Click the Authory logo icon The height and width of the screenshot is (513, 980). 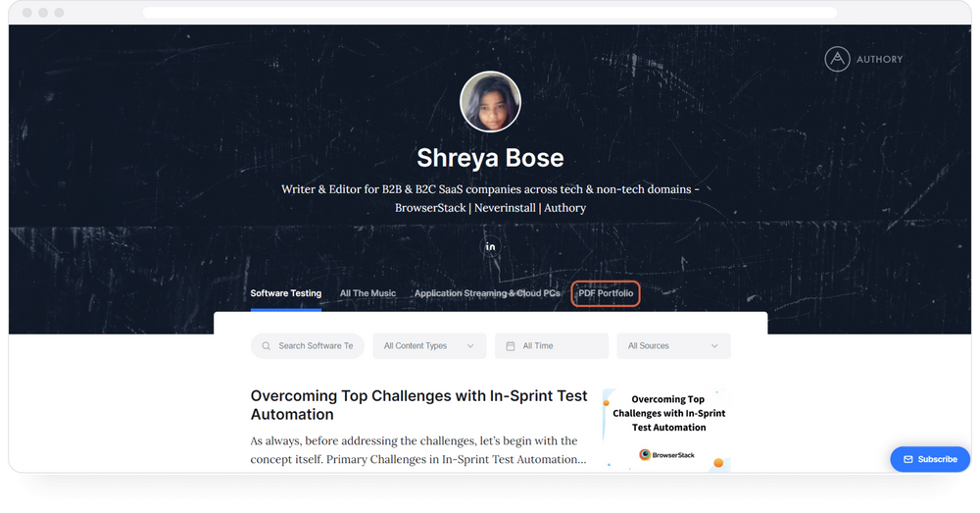837,60
